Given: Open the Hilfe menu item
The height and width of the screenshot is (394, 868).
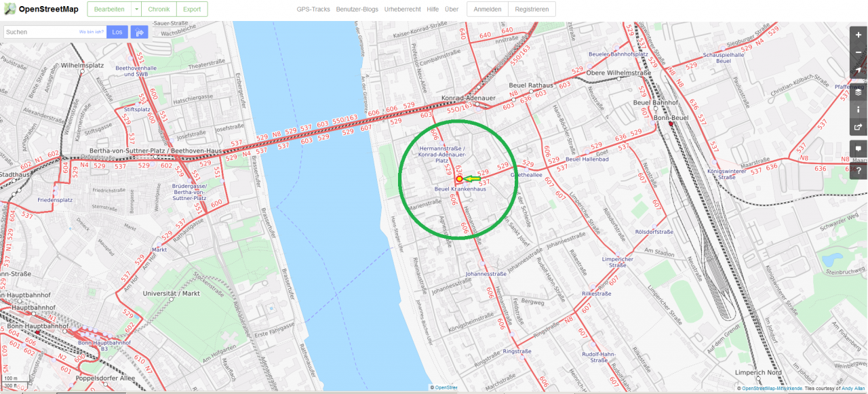Looking at the screenshot, I should [x=433, y=9].
